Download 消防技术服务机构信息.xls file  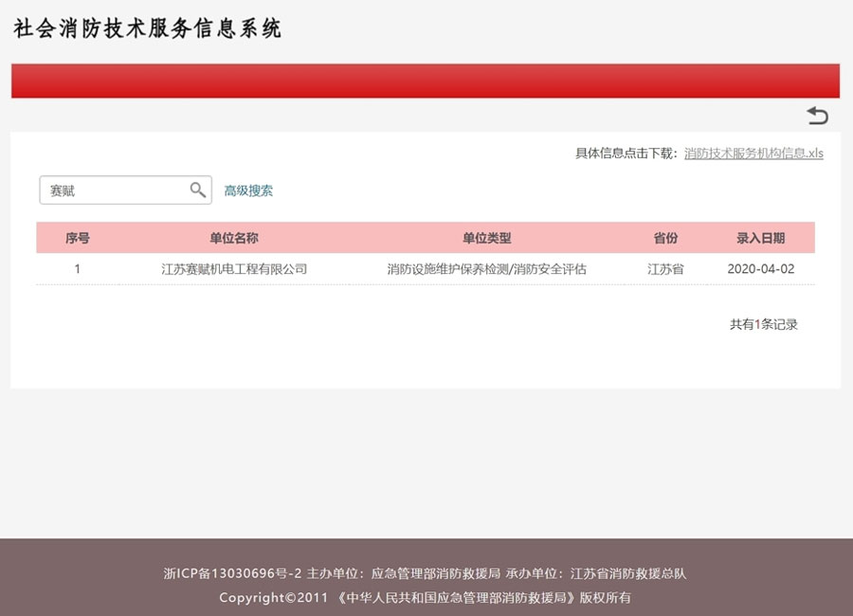tap(753, 154)
